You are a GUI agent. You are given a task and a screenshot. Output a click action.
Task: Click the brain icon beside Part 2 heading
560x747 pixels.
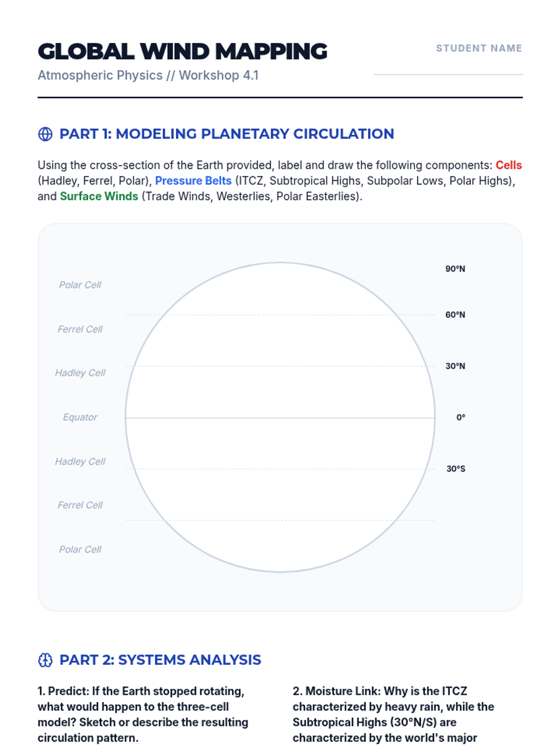45,660
